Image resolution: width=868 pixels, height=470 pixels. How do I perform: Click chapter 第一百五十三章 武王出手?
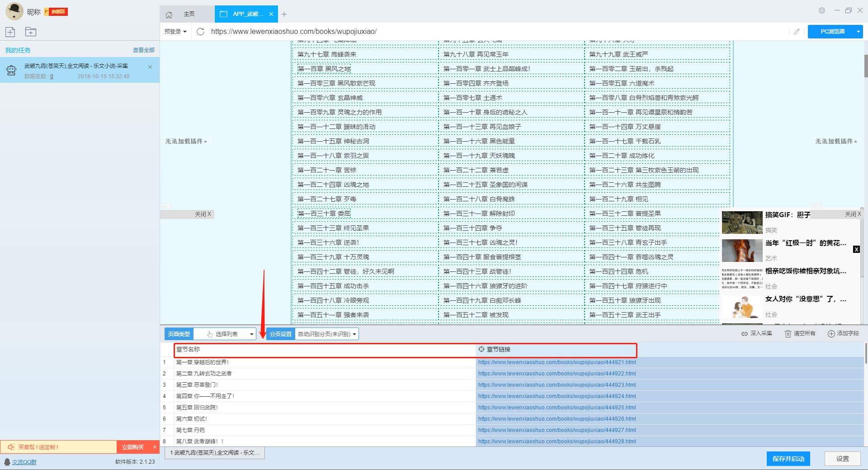pos(625,315)
